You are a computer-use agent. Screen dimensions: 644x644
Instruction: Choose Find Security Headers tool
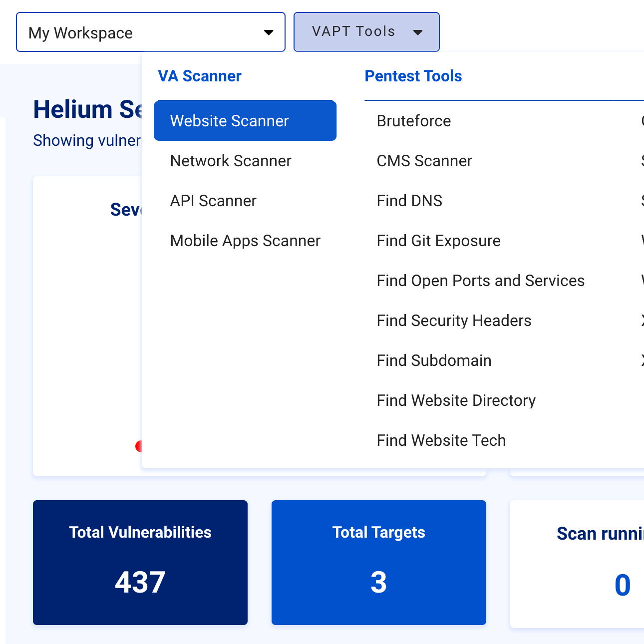tap(454, 321)
